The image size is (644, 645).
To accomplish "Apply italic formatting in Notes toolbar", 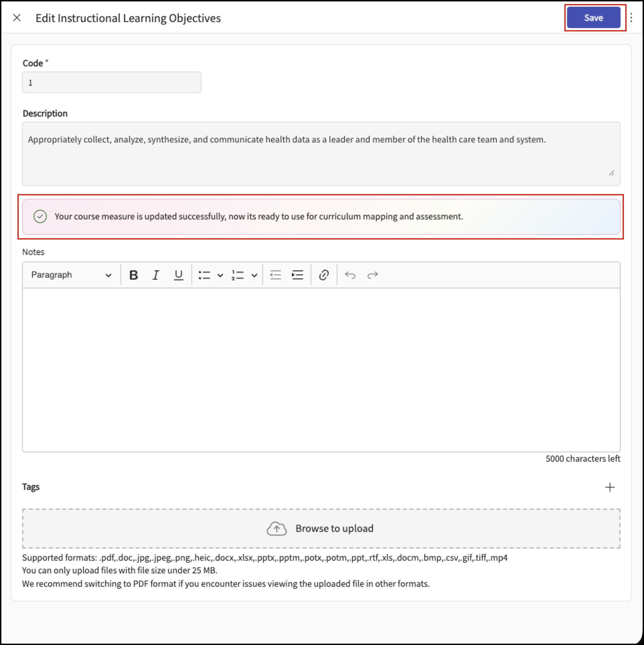I will (156, 275).
